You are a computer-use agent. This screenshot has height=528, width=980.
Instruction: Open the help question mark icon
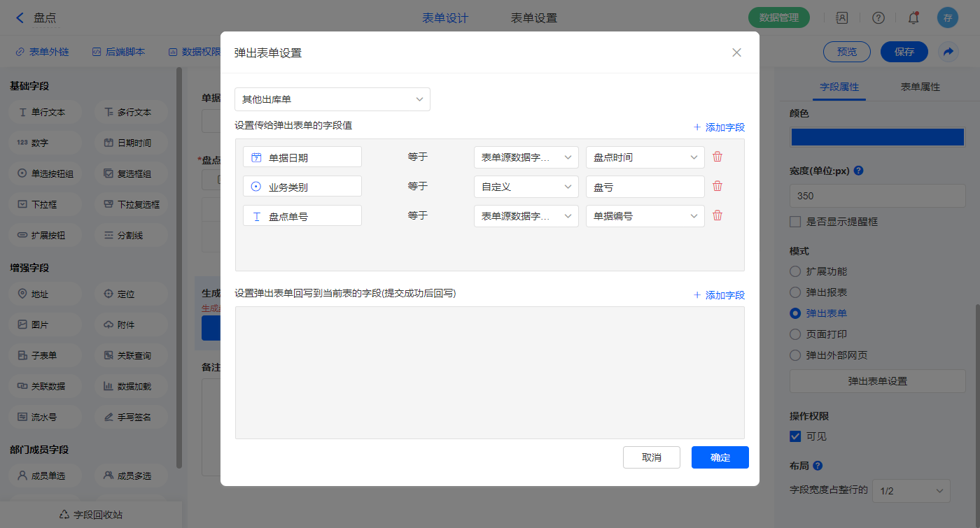878,18
